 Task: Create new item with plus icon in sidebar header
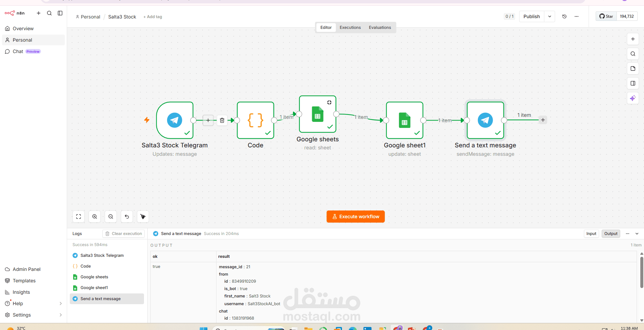(x=39, y=13)
